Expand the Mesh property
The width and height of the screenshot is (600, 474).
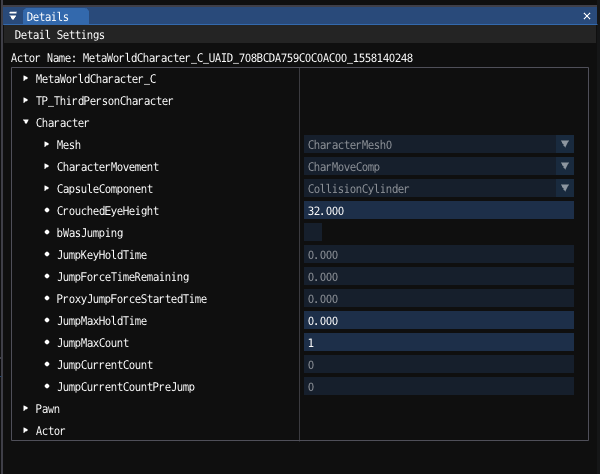pyautogui.click(x=46, y=144)
